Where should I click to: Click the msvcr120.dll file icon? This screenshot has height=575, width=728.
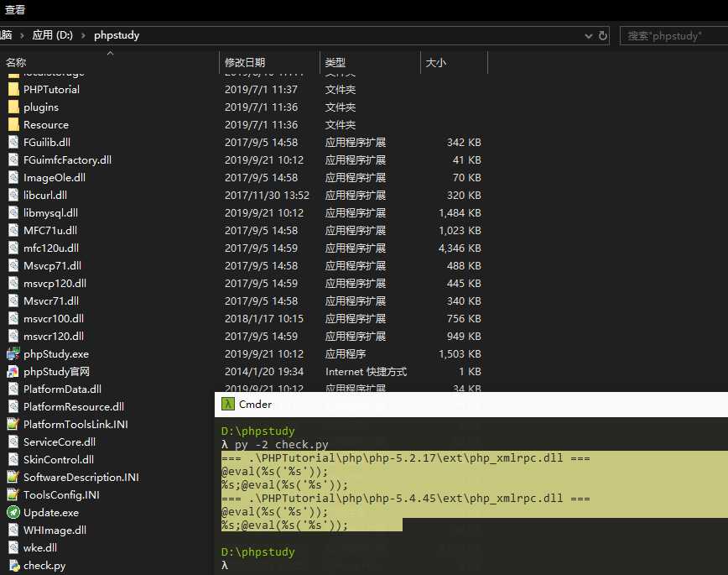13,337
